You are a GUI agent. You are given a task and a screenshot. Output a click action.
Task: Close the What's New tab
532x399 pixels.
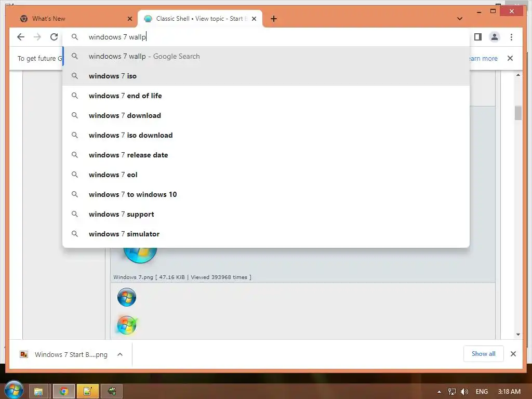coord(129,19)
